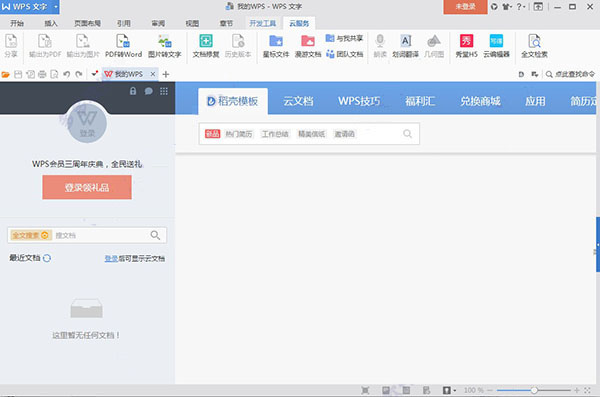Click the skin shirt icon in title bar
The image size is (600, 397).
coord(507,7)
